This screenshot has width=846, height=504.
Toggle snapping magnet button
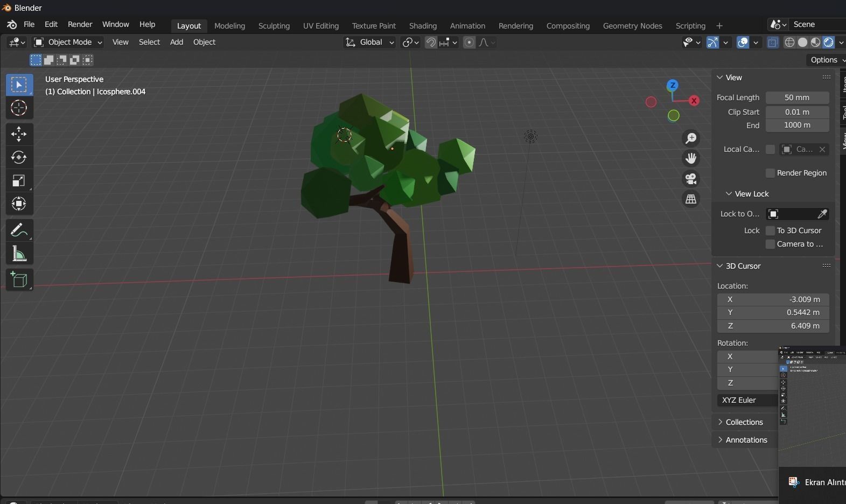[x=431, y=42]
